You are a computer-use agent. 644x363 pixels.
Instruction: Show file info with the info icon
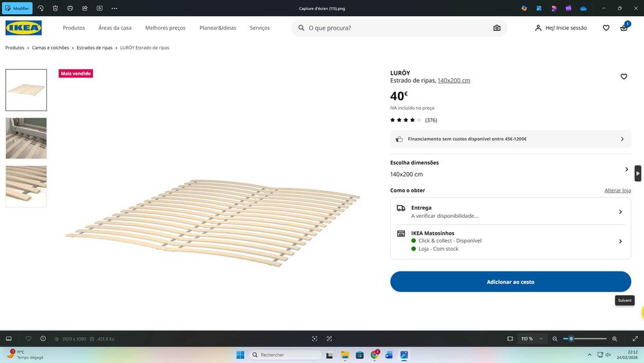click(43, 338)
